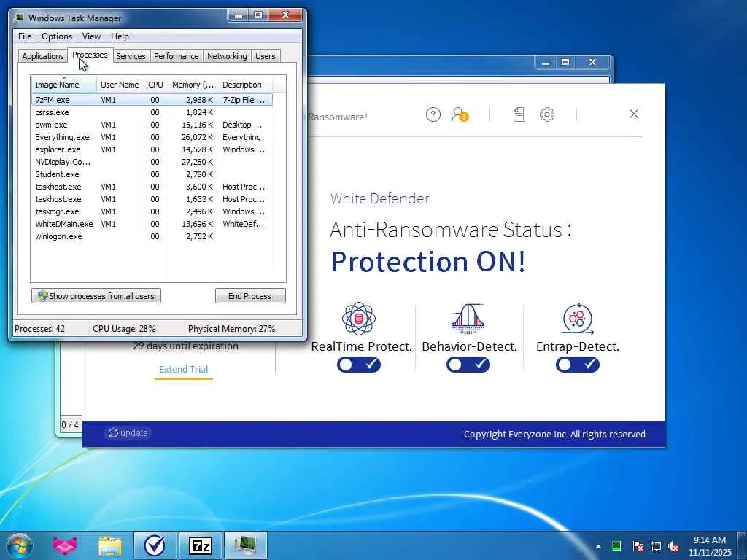
Task: Open White Defender checkmark taskbar icon
Action: (x=155, y=545)
